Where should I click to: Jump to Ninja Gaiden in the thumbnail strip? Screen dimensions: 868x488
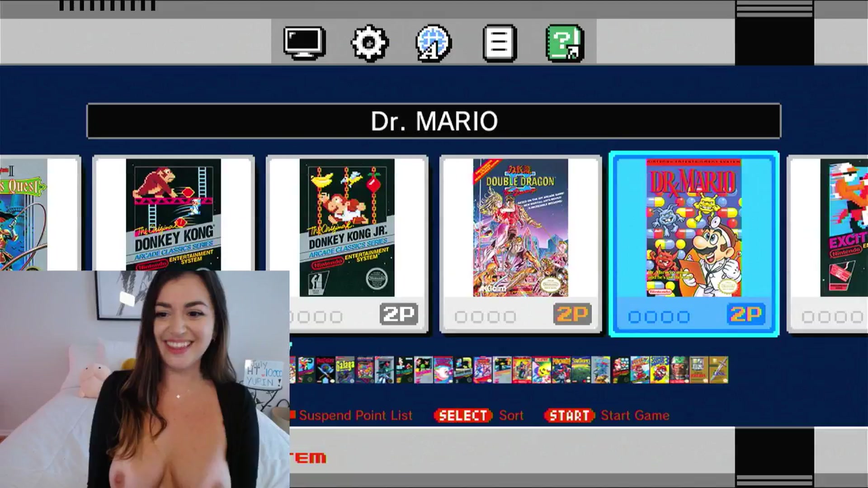(x=523, y=370)
